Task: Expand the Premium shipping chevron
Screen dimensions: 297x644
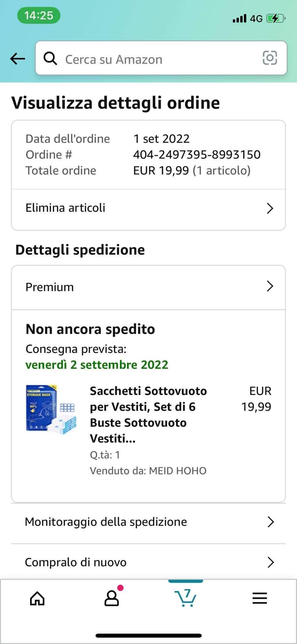Action: [270, 286]
